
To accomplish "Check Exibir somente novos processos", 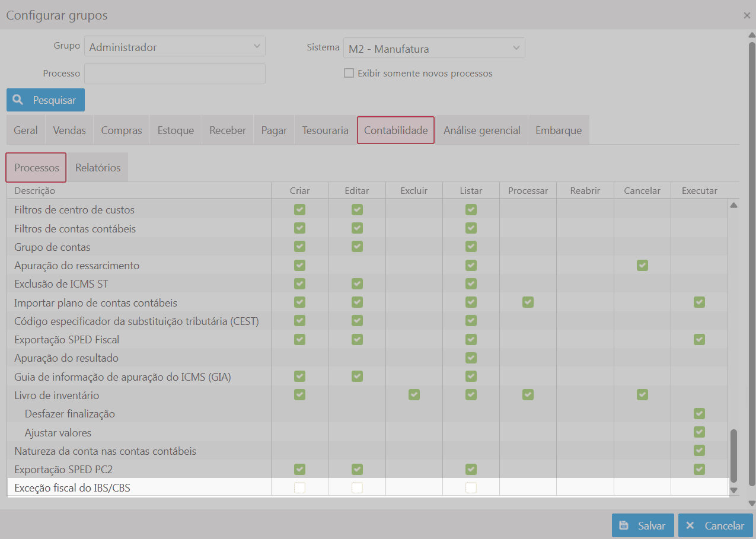I will point(349,74).
